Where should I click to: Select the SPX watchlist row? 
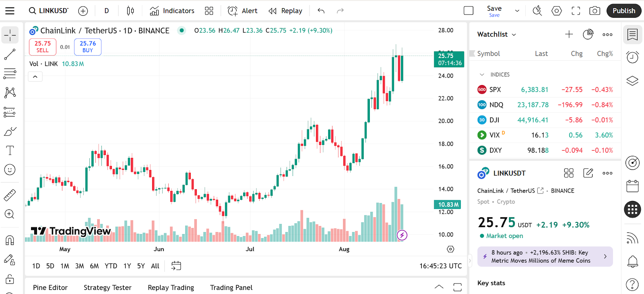coord(545,89)
